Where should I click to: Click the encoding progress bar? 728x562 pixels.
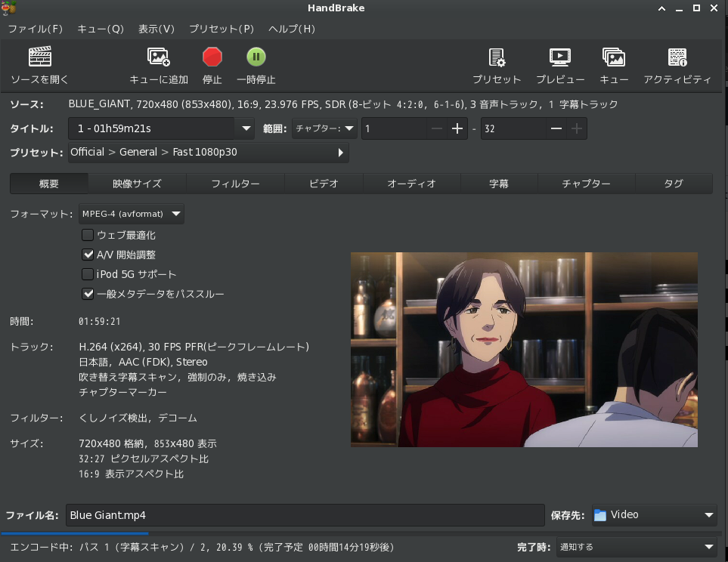pyautogui.click(x=363, y=533)
